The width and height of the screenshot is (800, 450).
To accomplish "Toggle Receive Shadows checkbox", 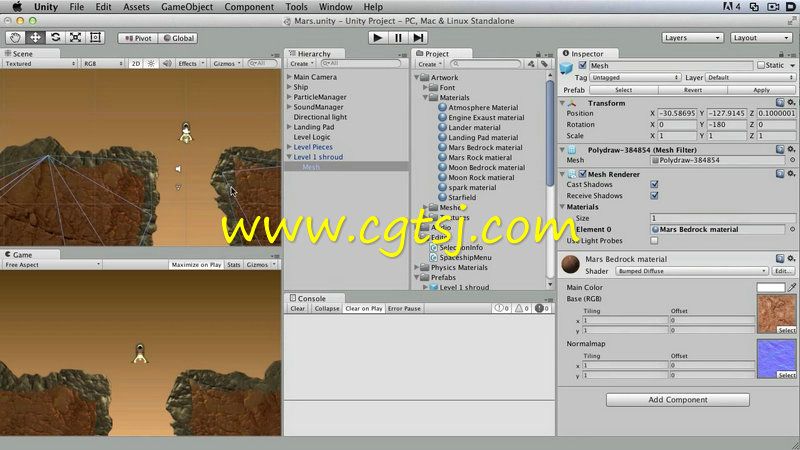I will 654,196.
